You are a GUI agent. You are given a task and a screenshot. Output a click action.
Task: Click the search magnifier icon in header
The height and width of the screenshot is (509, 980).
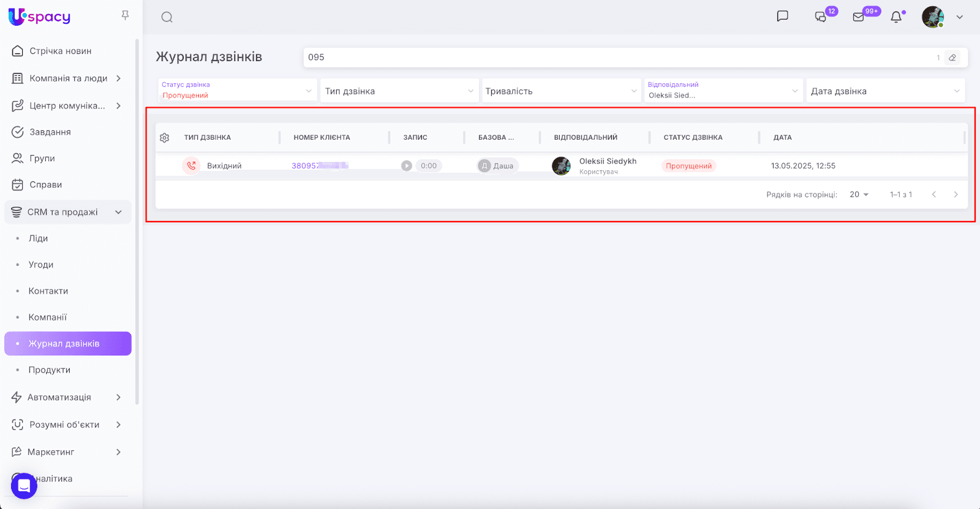pyautogui.click(x=167, y=17)
